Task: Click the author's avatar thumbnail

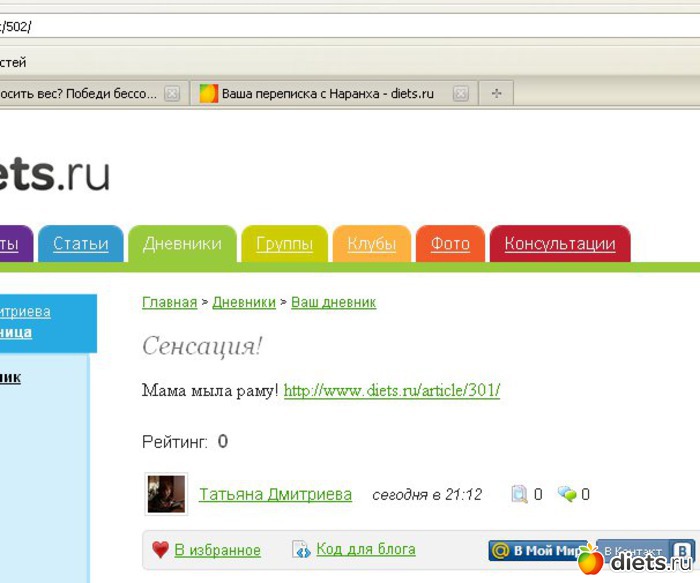Action: coord(166,494)
